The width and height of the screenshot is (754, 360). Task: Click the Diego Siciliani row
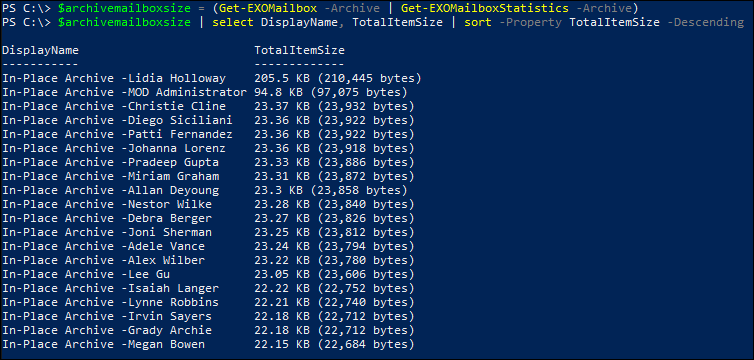click(208, 120)
